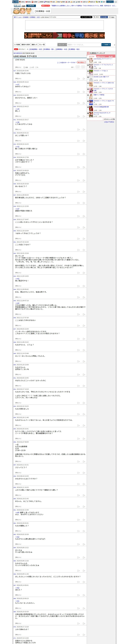Image resolution: width=129 pixels, height=644 pixels.
Task: Select the 北関東 region link
Action: click(35, 2)
